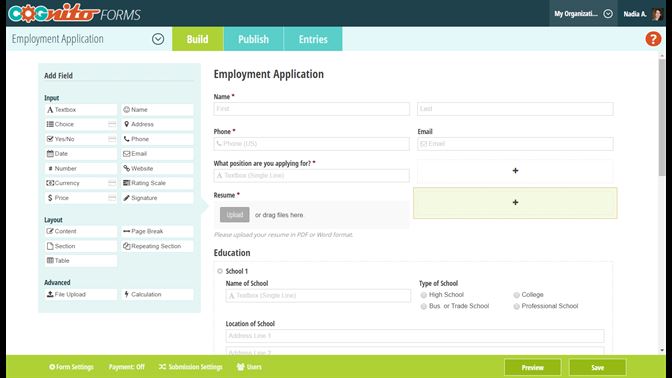The width and height of the screenshot is (672, 378).
Task: Add a Name field
Action: pyautogui.click(x=157, y=110)
